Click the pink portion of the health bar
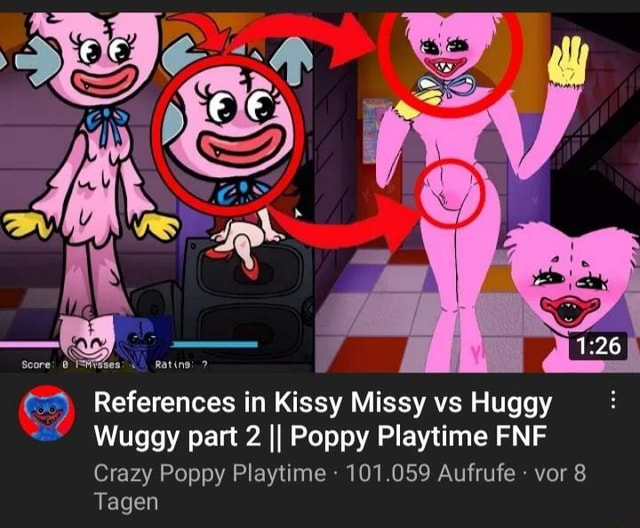640x528 pixels. (x=31, y=345)
